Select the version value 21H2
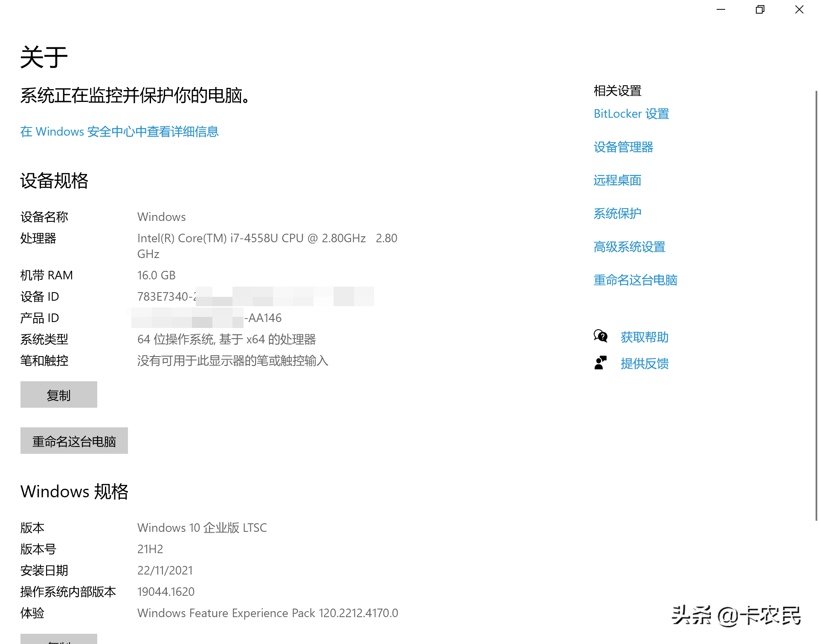 coord(150,549)
